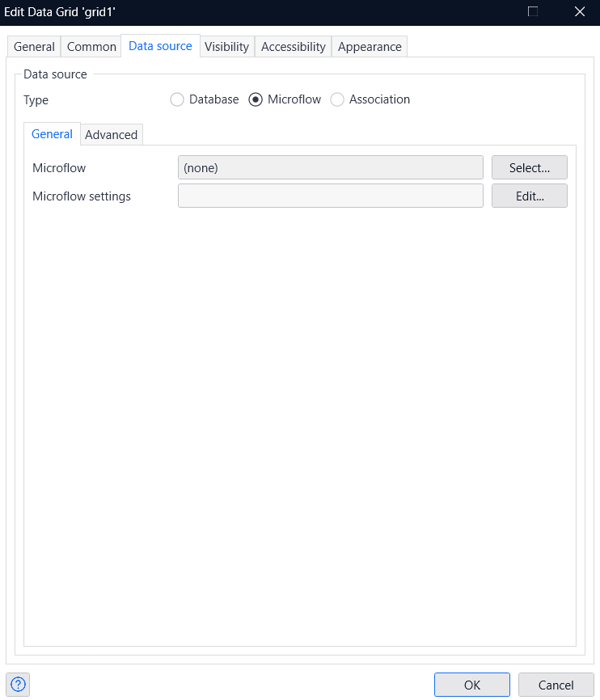Close the dialog with the X button

point(579,11)
